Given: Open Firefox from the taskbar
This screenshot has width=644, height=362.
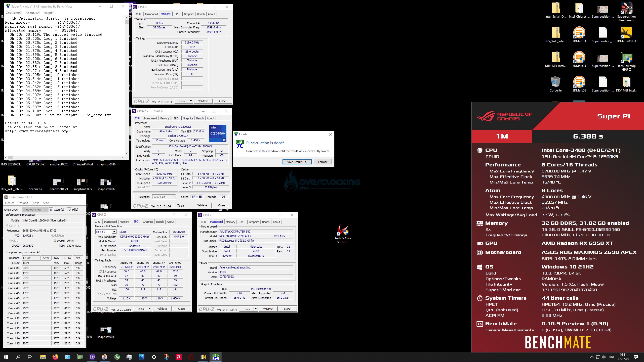Looking at the screenshot, I should click(x=55, y=357).
